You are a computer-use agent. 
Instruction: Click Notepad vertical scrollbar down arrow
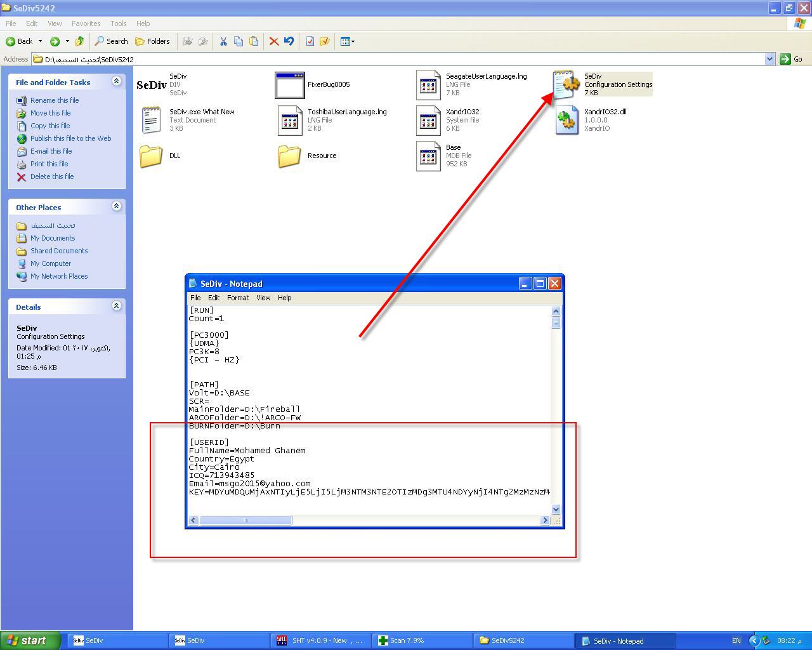556,509
